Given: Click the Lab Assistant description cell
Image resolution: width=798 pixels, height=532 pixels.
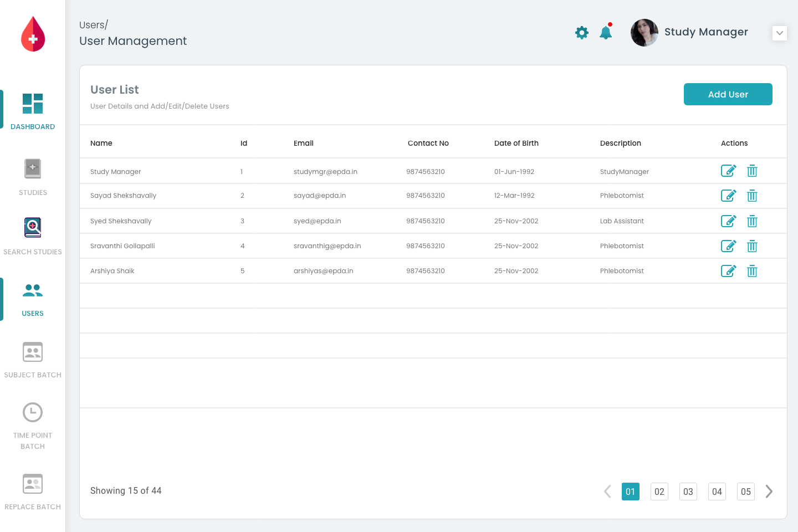Looking at the screenshot, I should click(x=622, y=221).
